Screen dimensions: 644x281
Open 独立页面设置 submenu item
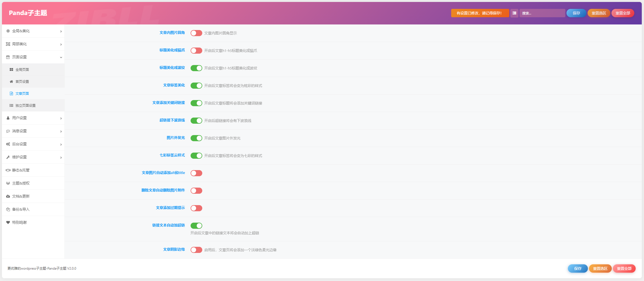click(x=33, y=105)
